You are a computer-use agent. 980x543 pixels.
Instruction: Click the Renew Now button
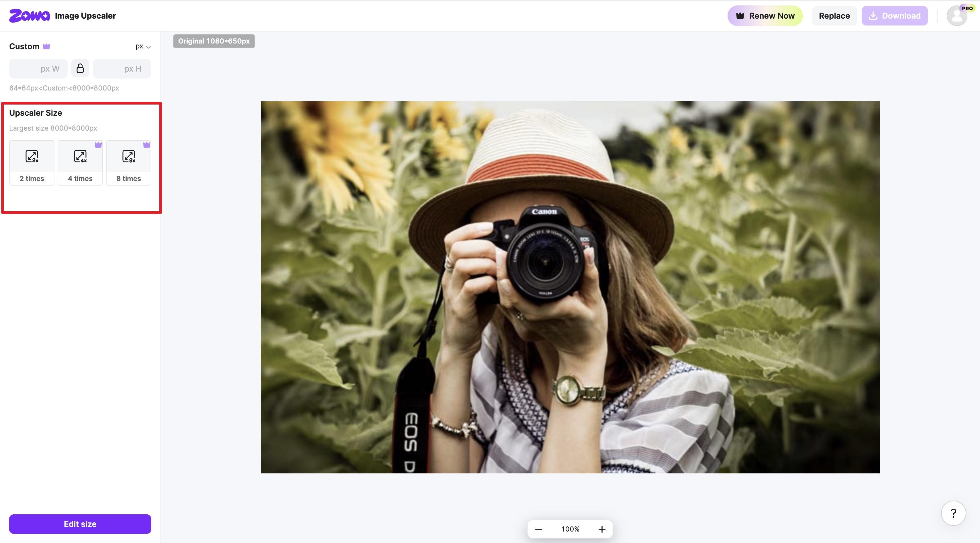pos(765,15)
